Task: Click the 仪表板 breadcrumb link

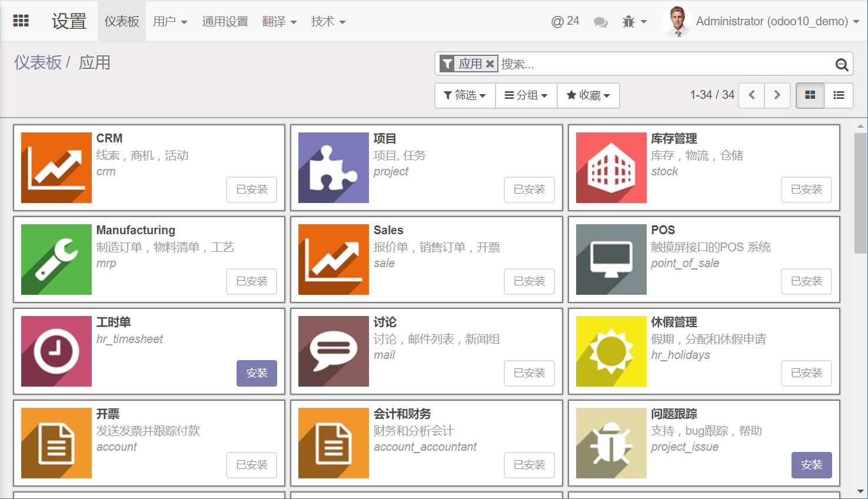Action: pos(38,62)
